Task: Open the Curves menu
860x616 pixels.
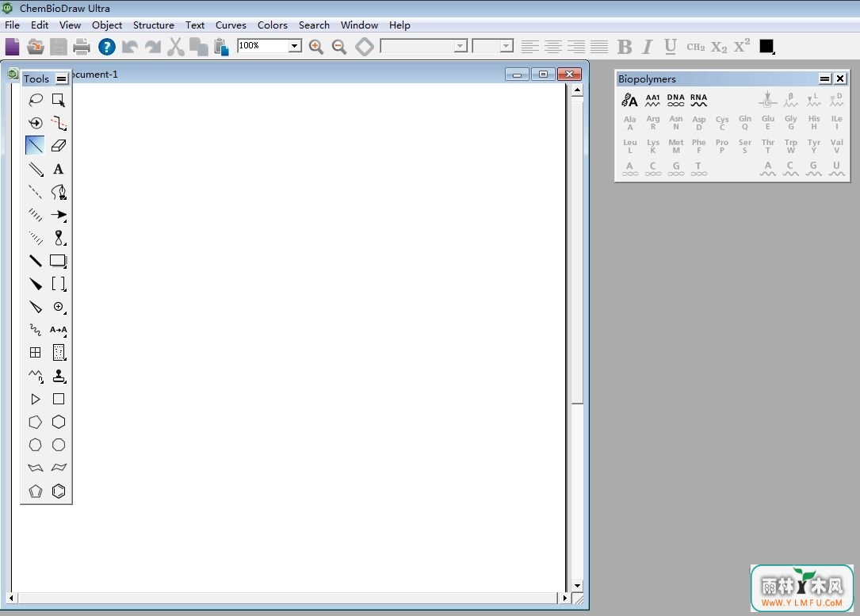Action: pos(231,25)
